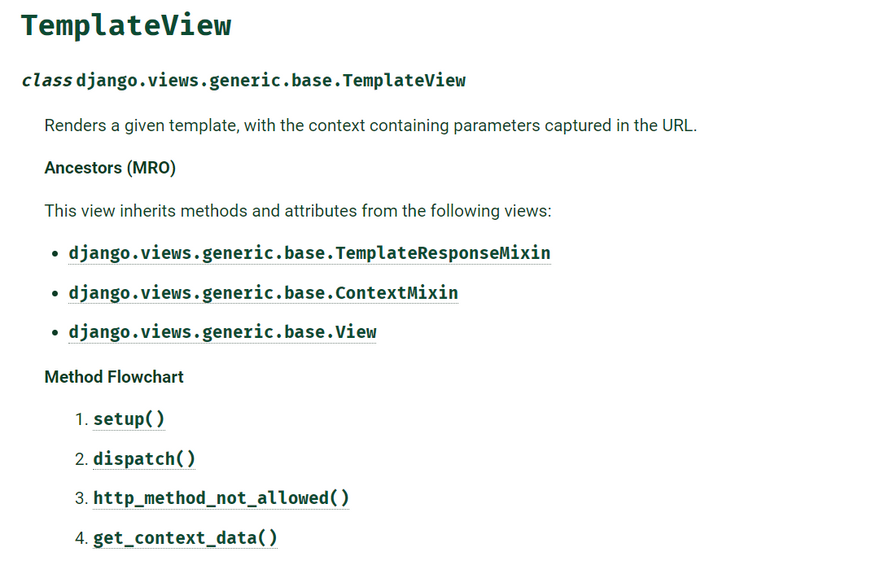Select the "Method Flowchart" subheading
The height and width of the screenshot is (570, 880).
(114, 377)
